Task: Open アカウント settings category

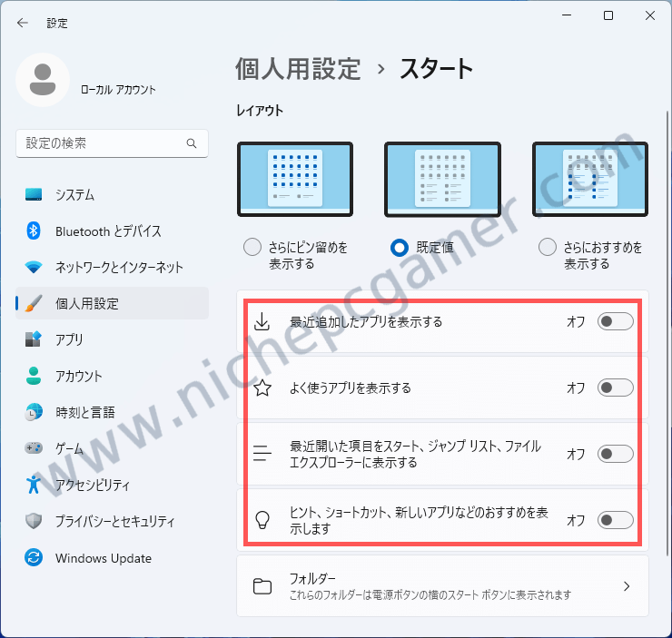Action: coord(112,376)
